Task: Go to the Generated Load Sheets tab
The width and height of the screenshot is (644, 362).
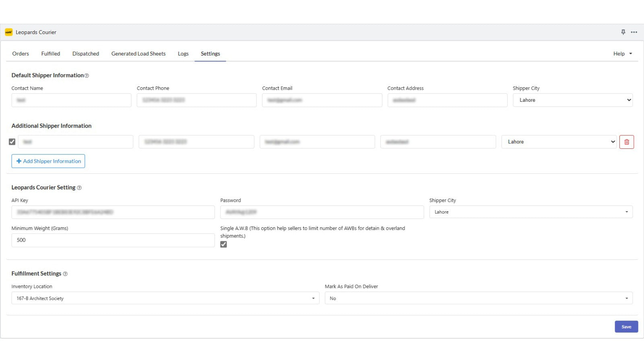Action: coord(138,54)
